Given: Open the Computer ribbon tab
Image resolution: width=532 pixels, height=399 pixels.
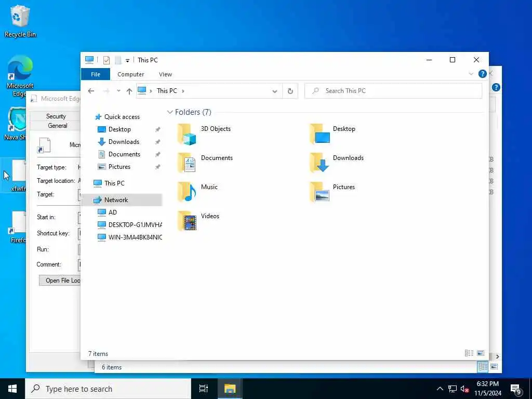Looking at the screenshot, I should click(x=130, y=74).
